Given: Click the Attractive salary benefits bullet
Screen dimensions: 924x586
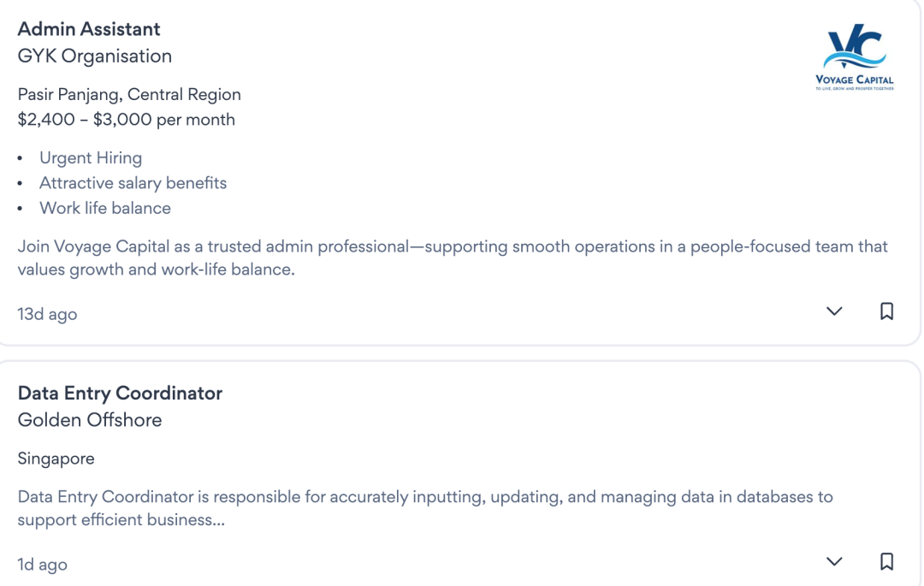Looking at the screenshot, I should pos(133,183).
